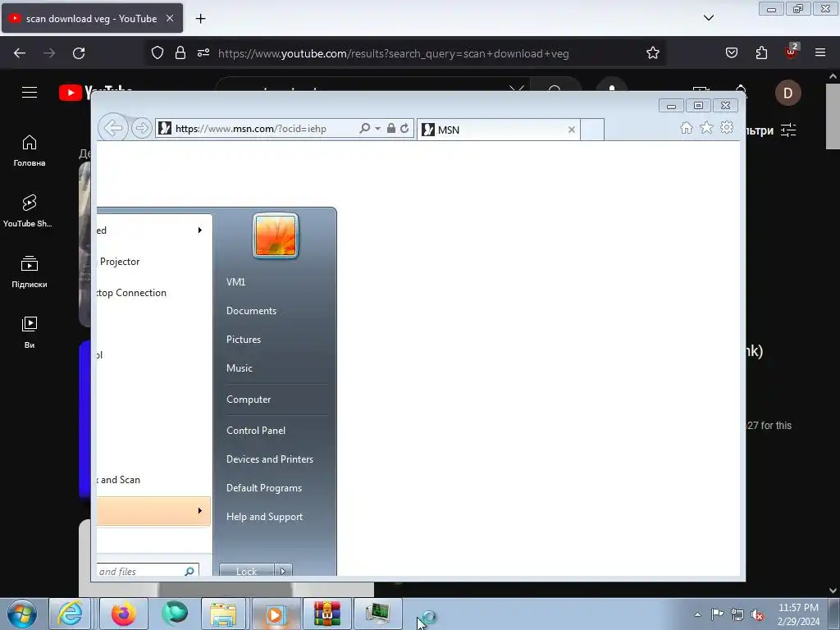The width and height of the screenshot is (840, 630).
Task: Bookmark this page with the star in Firefox
Action: [652, 52]
